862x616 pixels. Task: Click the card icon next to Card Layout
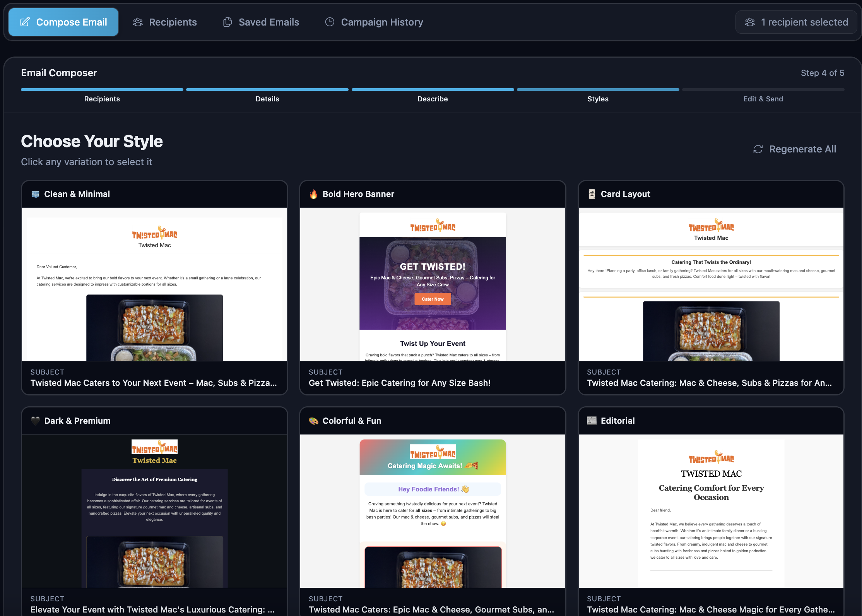click(592, 194)
